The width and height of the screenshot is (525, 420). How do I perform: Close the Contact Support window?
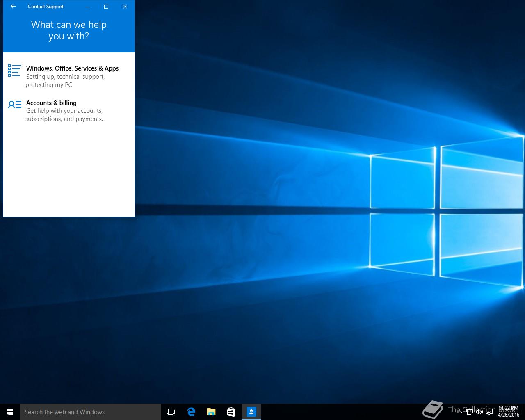[125, 7]
